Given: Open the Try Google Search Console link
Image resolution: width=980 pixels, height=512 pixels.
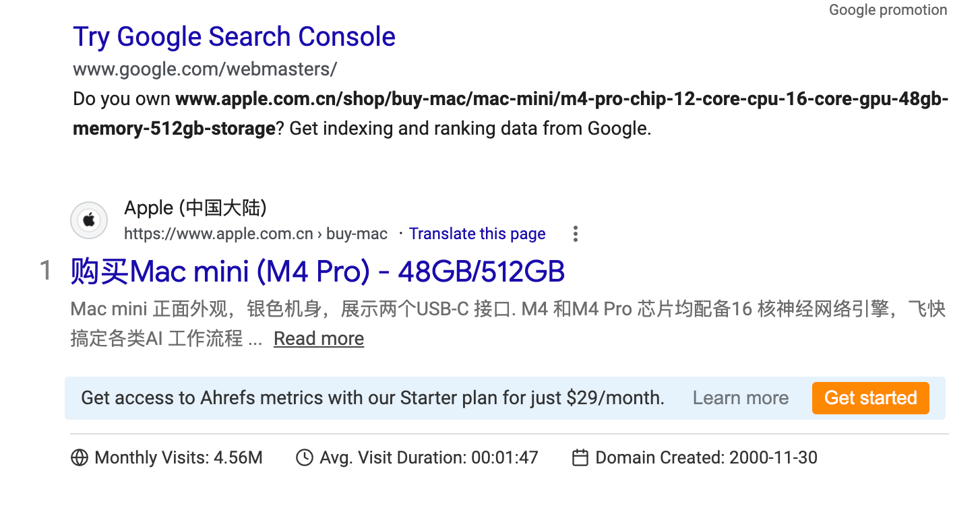Looking at the screenshot, I should (234, 37).
